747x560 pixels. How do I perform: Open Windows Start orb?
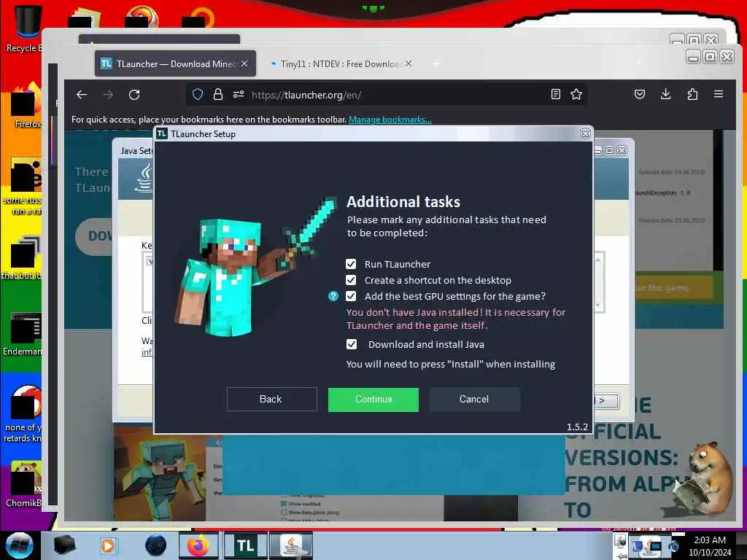[20, 545]
